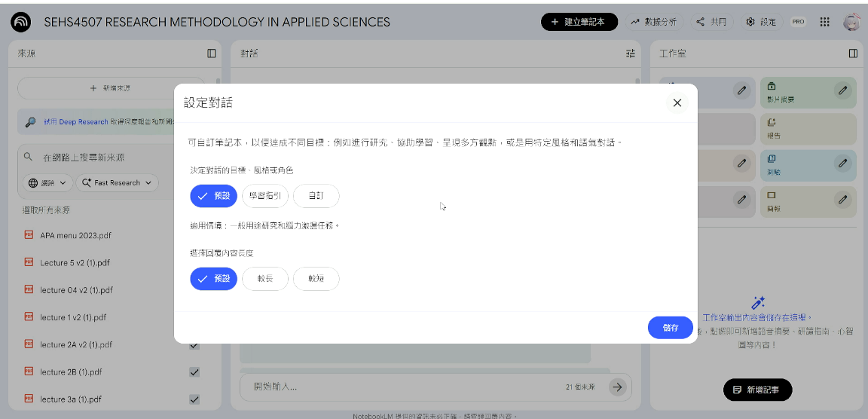Click the 建立筆記本 create notebook button
The width and height of the screenshot is (868, 419).
[x=579, y=22]
